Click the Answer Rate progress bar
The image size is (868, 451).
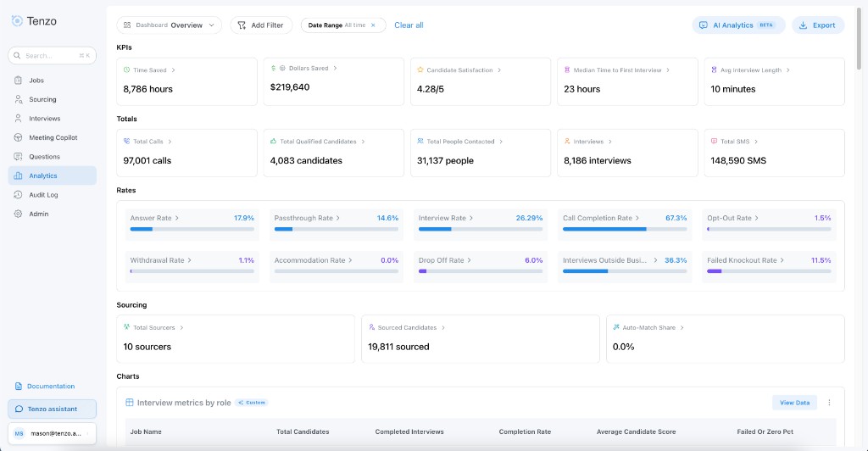click(x=192, y=229)
